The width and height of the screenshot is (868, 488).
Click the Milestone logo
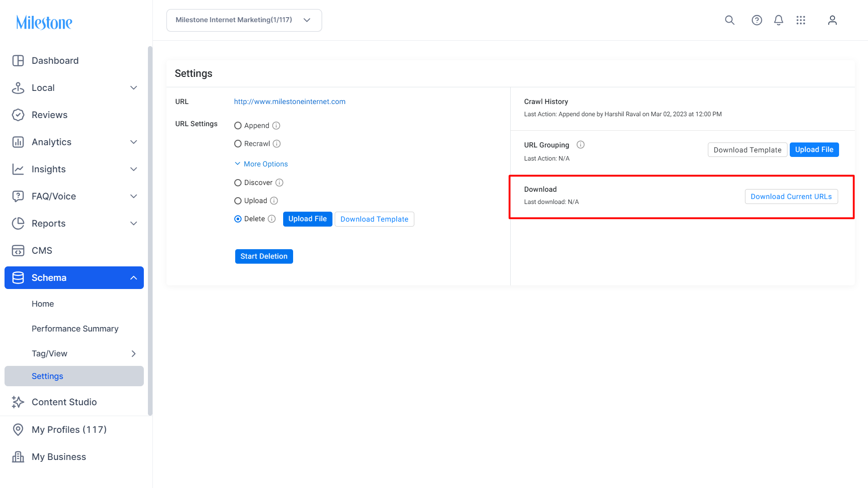pyautogui.click(x=44, y=22)
